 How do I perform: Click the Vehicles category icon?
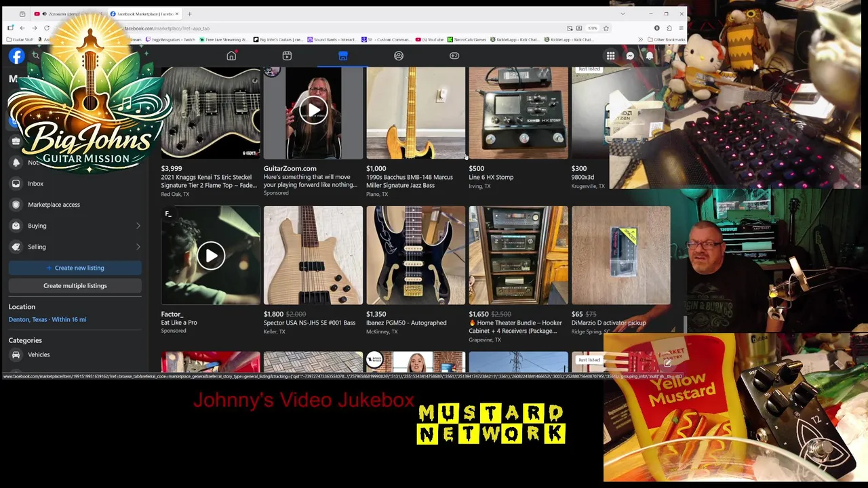16,354
